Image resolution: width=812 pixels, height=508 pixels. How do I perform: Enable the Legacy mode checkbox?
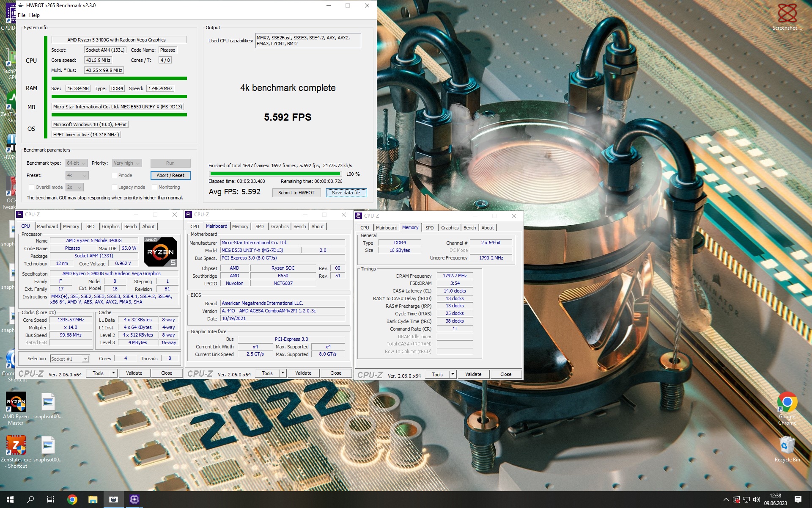[114, 187]
